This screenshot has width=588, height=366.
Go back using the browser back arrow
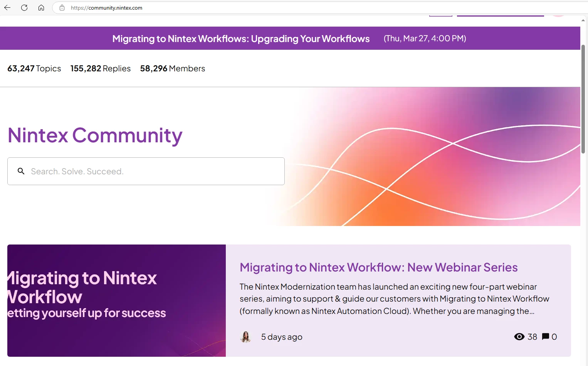coord(7,8)
